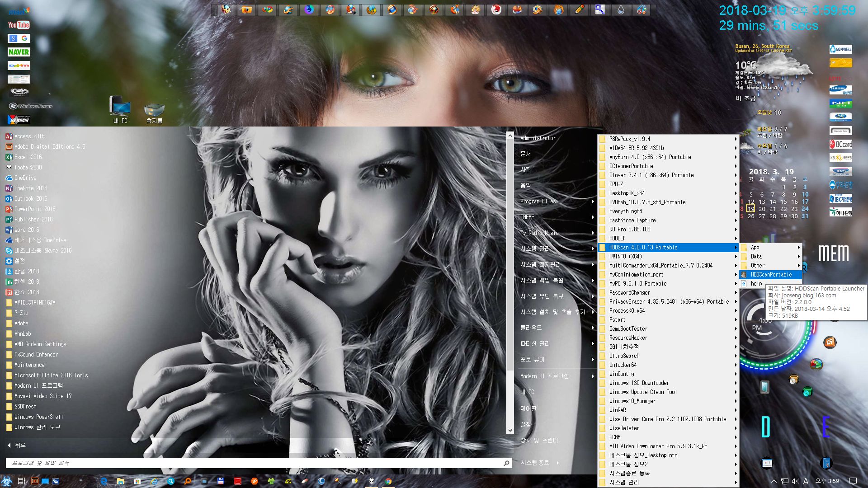The height and width of the screenshot is (488, 868).
Task: Expand the 포토 뷰어 submenu
Action: pyautogui.click(x=557, y=359)
